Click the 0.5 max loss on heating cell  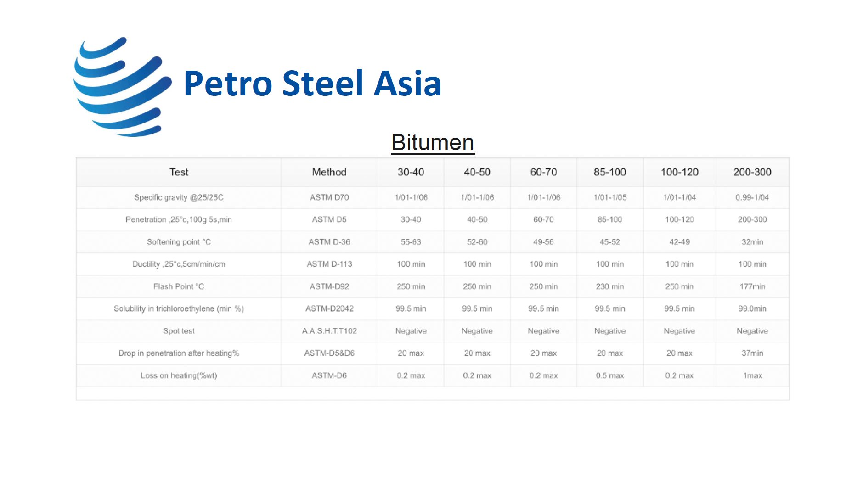pyautogui.click(x=609, y=375)
